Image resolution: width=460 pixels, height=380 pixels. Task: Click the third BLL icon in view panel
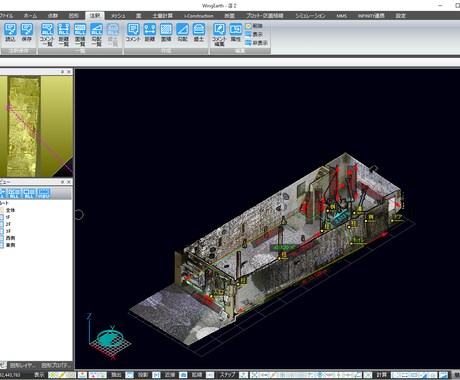(29, 193)
